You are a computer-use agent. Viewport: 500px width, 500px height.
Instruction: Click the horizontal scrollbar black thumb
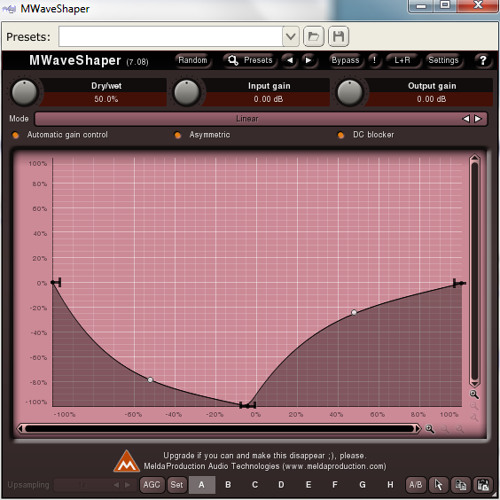pyautogui.click(x=219, y=429)
